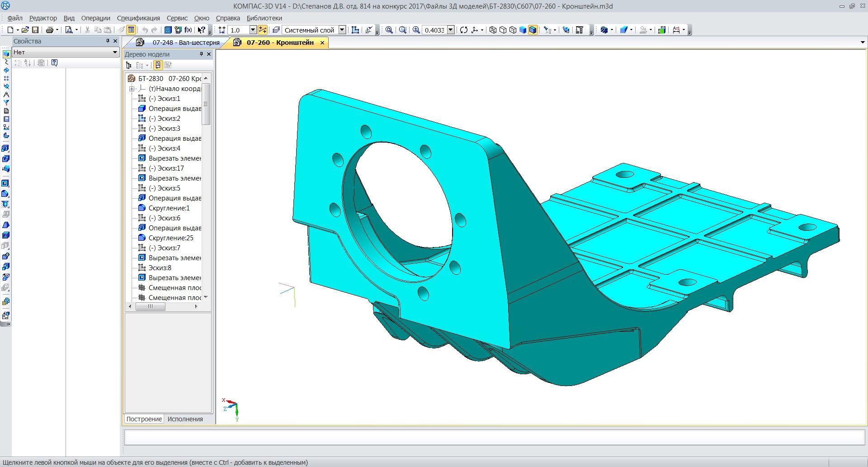Select Скругление:25 in the model tree

point(170,238)
